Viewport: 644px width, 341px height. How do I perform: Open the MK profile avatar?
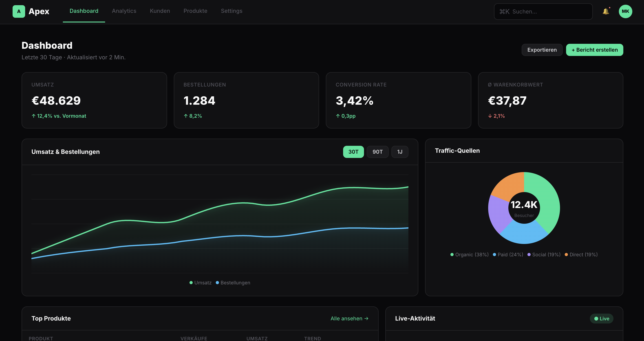(625, 11)
